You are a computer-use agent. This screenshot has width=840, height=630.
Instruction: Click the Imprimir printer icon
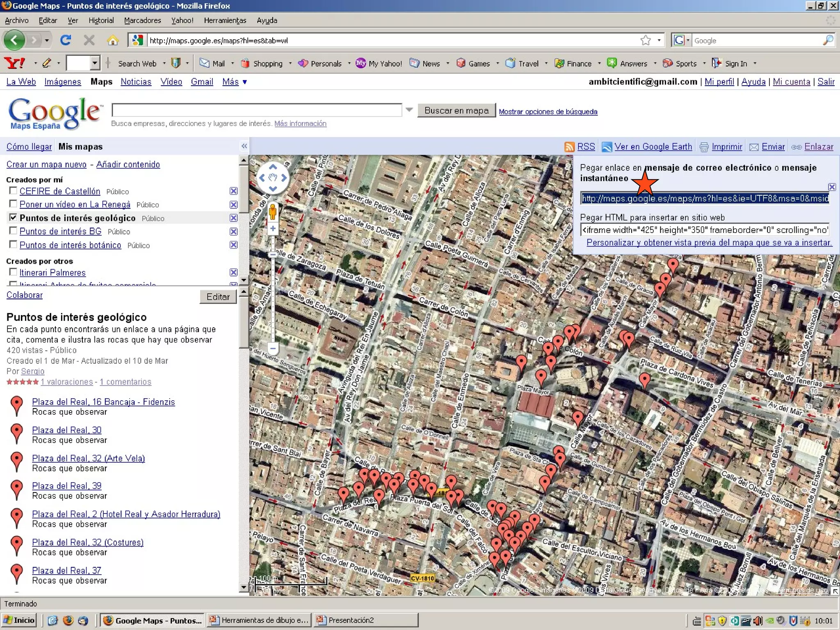(x=704, y=147)
